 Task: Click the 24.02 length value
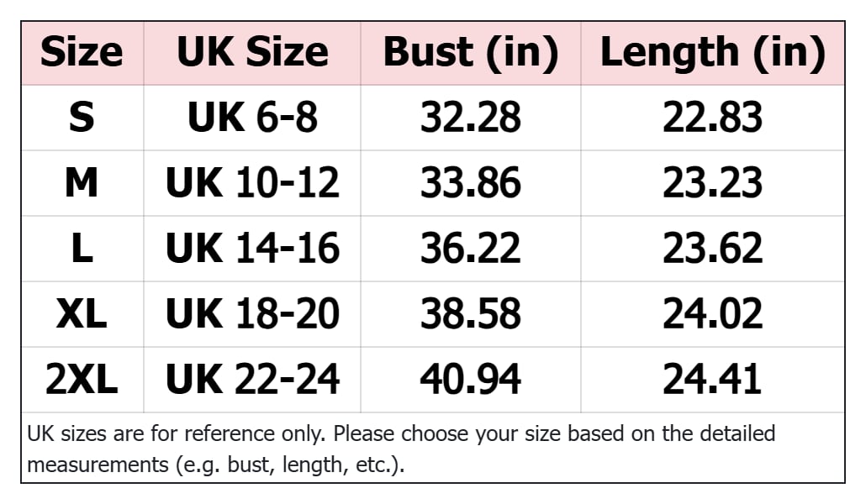(712, 314)
